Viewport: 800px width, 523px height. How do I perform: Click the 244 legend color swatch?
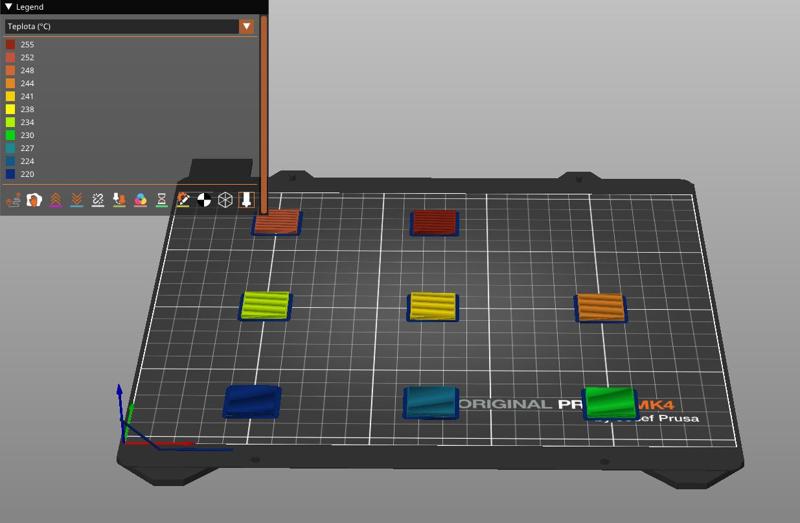(x=10, y=83)
